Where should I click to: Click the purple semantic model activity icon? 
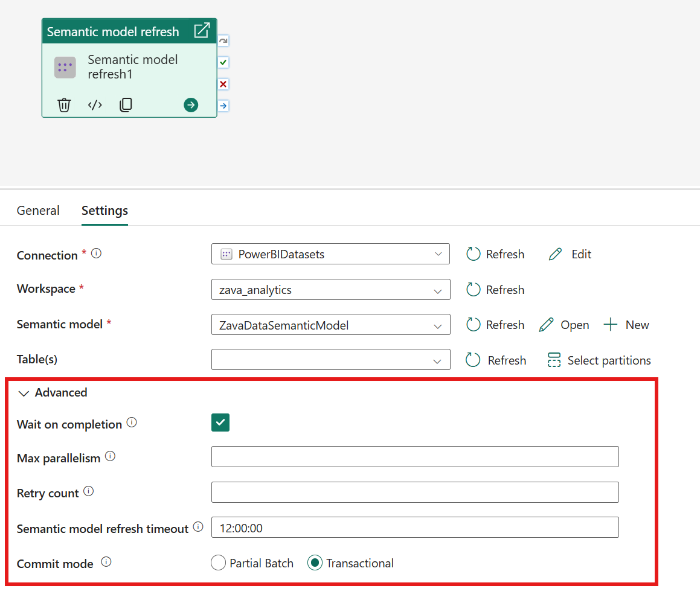coord(65,68)
